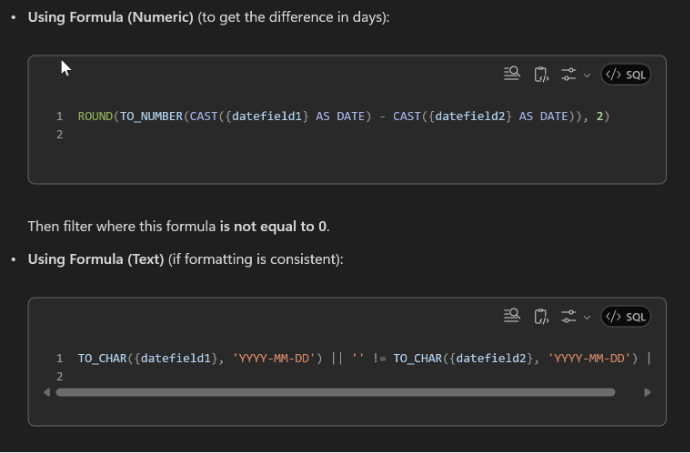Click the horizontal scrollbar thumb under the TO_CHAR code

pyautogui.click(x=335, y=392)
